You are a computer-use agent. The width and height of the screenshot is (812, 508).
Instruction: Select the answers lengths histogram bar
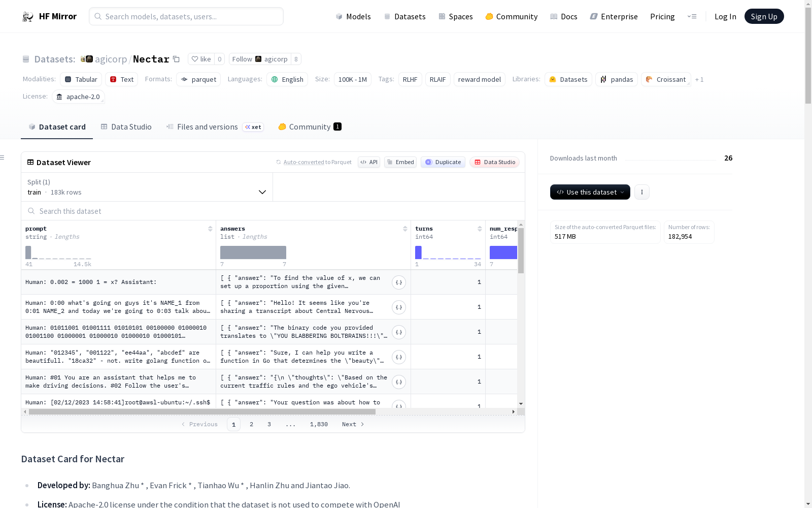coord(253,252)
